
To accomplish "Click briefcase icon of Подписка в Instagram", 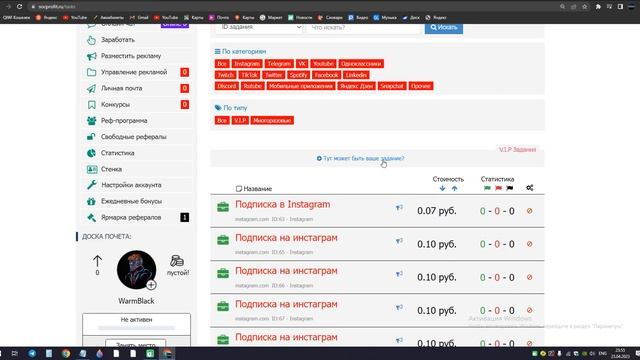I will (223, 207).
